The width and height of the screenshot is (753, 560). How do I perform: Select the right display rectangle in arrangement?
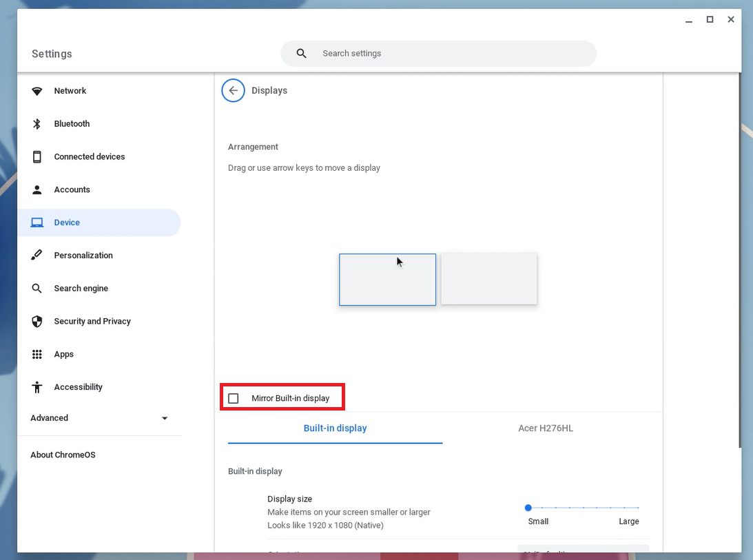click(x=488, y=279)
